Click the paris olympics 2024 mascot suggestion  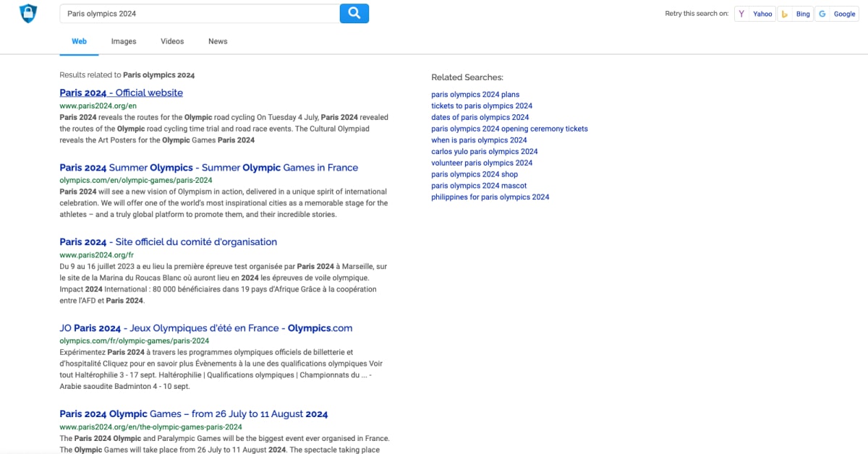[x=479, y=185]
